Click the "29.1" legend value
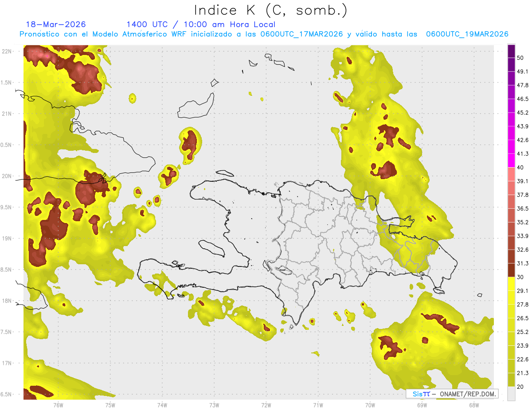The width and height of the screenshot is (532, 411). [x=523, y=291]
